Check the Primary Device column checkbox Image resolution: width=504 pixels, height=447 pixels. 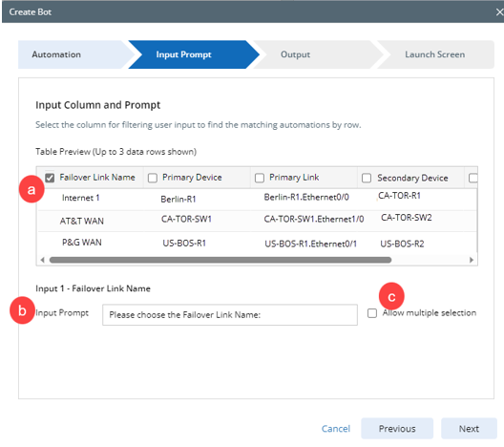153,178
